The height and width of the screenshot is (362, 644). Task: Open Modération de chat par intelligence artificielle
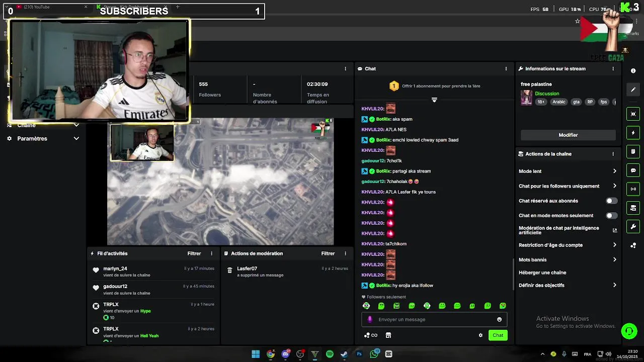click(x=568, y=230)
